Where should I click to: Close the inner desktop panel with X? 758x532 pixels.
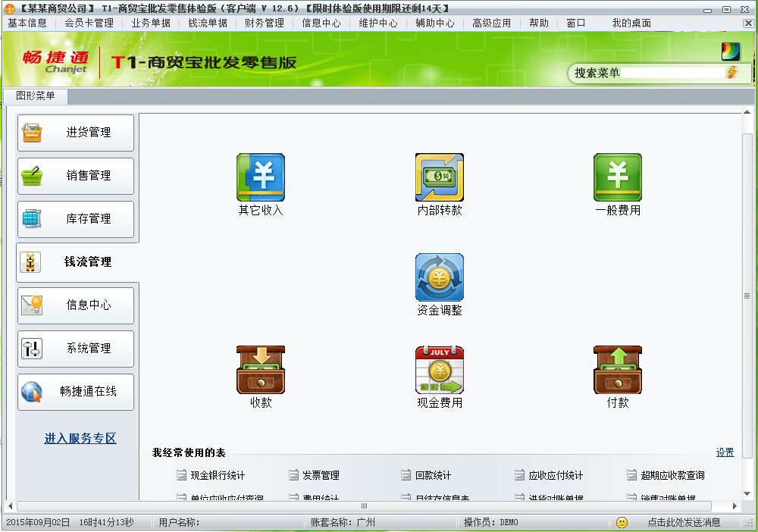point(747,23)
